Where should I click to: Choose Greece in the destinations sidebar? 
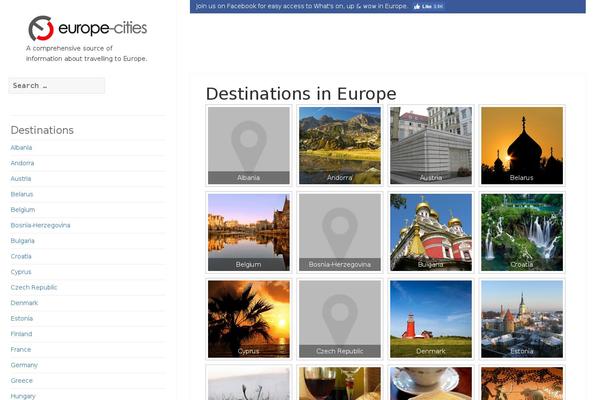click(x=21, y=380)
